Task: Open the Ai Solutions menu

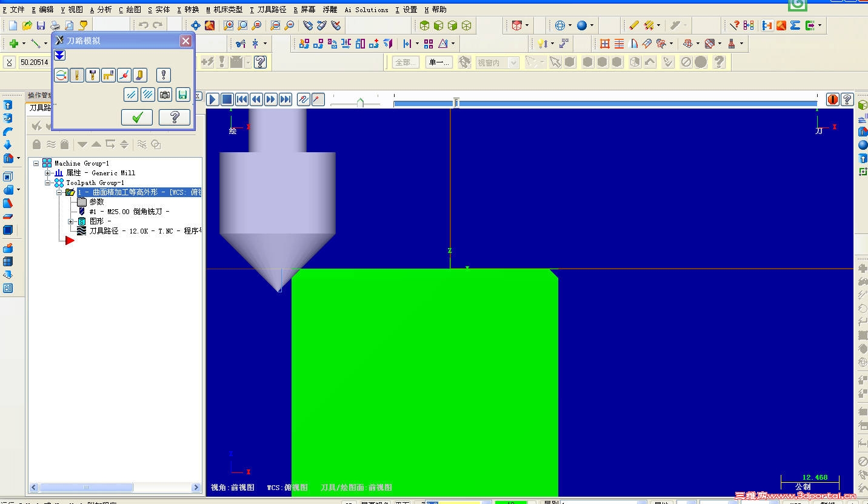Action: pos(366,10)
